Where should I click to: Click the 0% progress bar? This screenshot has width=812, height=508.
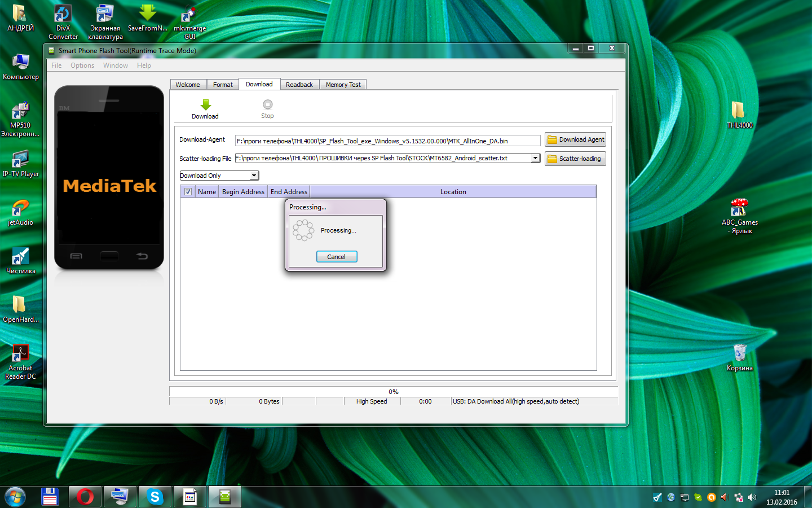coord(393,391)
